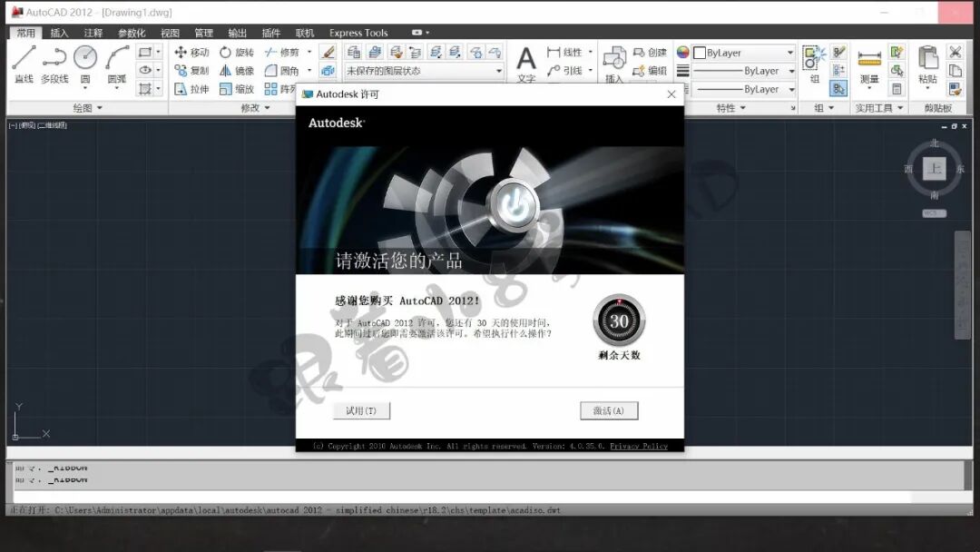Select the 多段线 (Polyline) tool
Image resolution: width=980 pixels, height=552 pixels.
[x=54, y=64]
